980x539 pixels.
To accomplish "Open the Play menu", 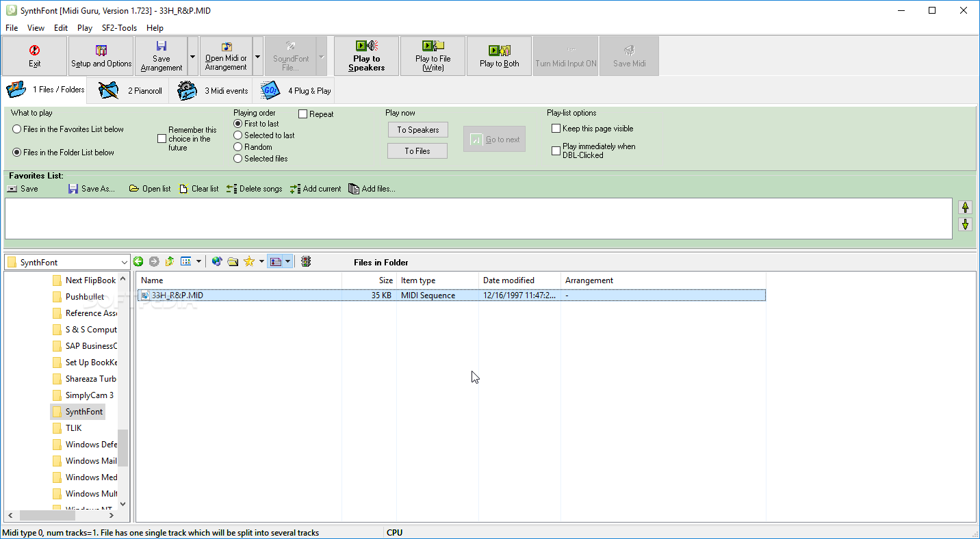I will pyautogui.click(x=85, y=28).
